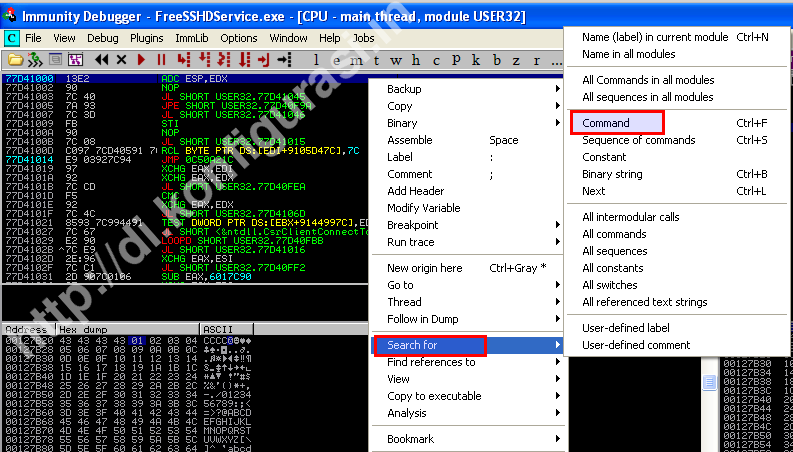The width and height of the screenshot is (793, 452).
Task: Choose User-defined comment entry
Action: 675,345
